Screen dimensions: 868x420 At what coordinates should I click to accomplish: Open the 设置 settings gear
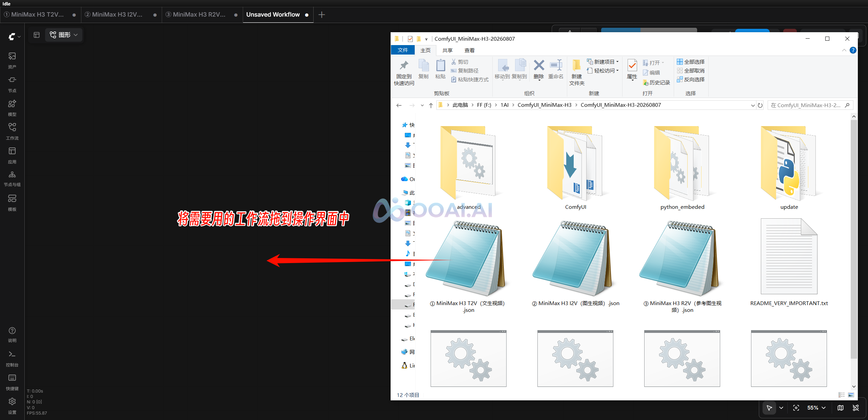(x=12, y=406)
